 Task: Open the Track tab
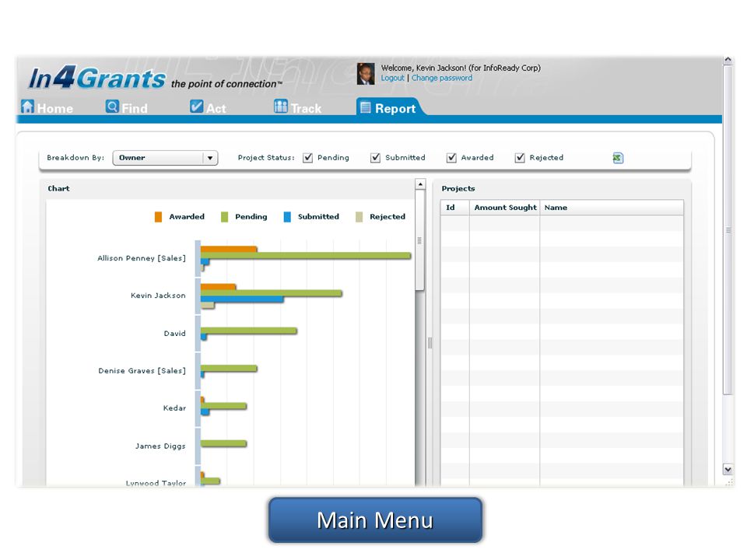(x=298, y=107)
